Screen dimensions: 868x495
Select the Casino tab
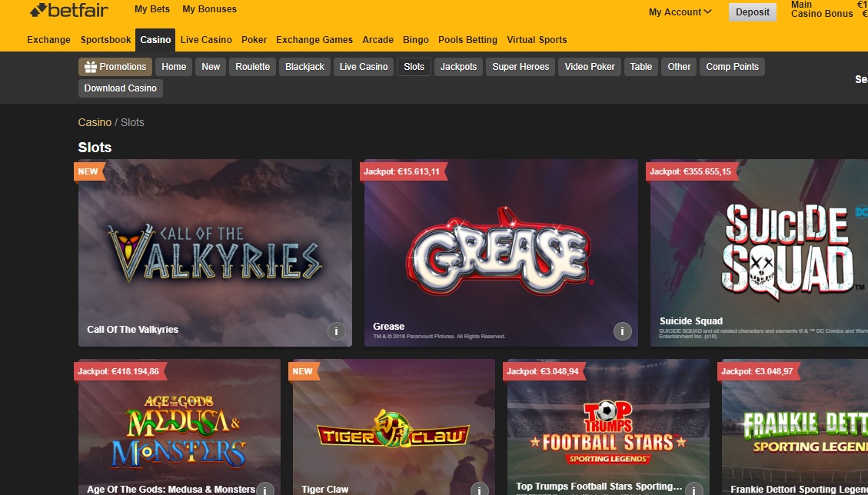[155, 40]
